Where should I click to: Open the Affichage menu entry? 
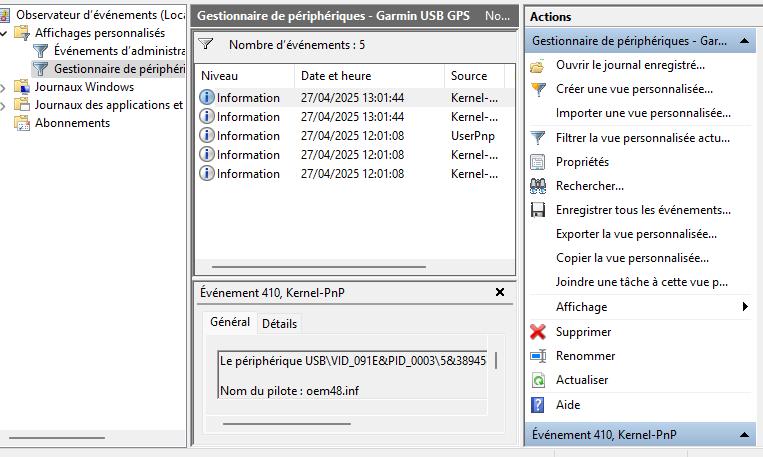(581, 307)
